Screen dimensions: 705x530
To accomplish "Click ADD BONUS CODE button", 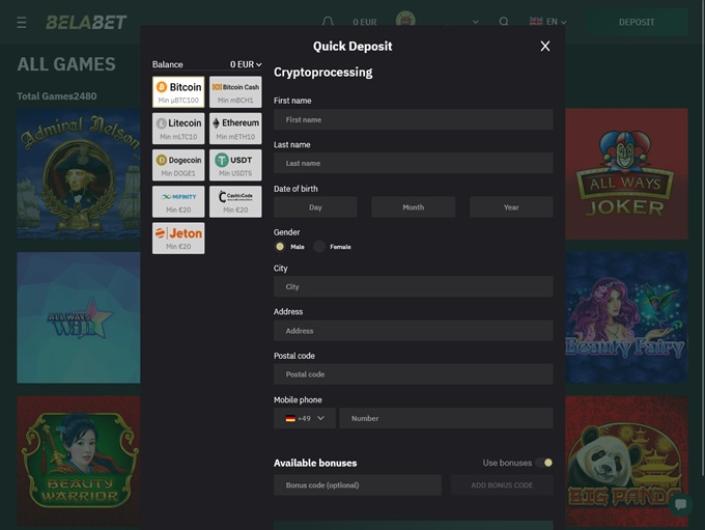I will click(x=502, y=485).
